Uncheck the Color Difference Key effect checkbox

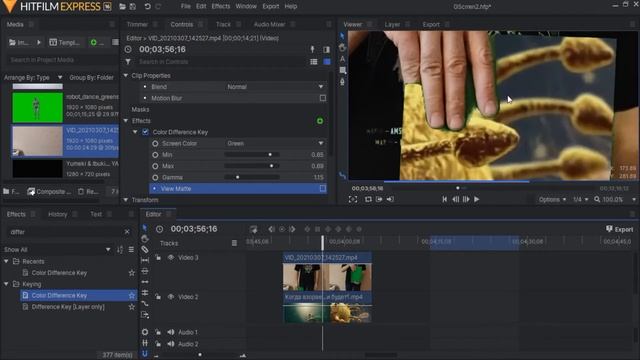(x=145, y=132)
